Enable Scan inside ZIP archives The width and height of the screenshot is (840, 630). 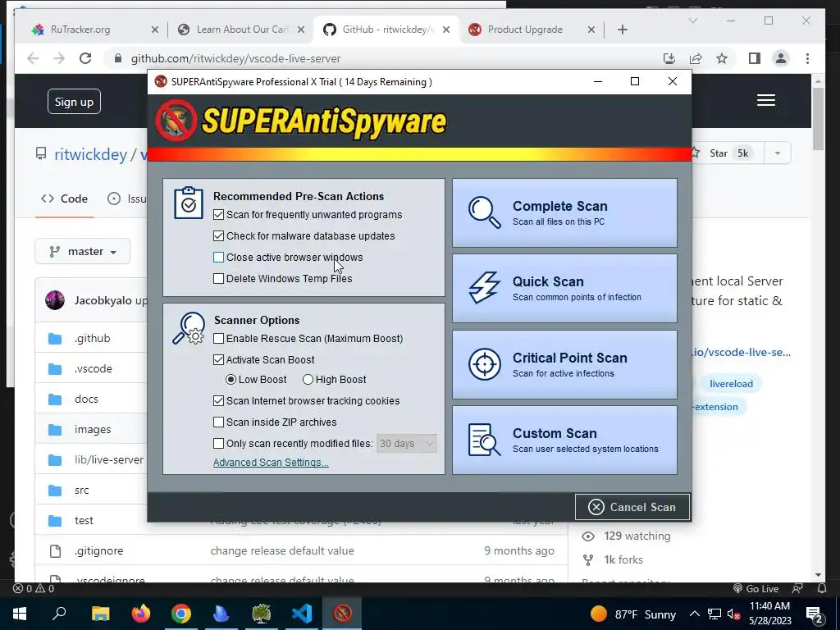pyautogui.click(x=218, y=422)
